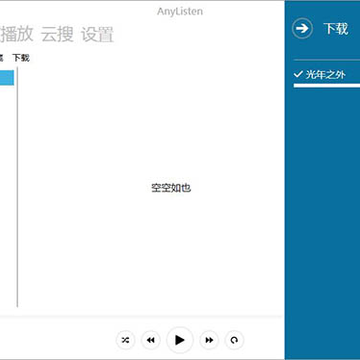360x360 pixels.
Task: Open the 设置 tab
Action: (x=98, y=35)
